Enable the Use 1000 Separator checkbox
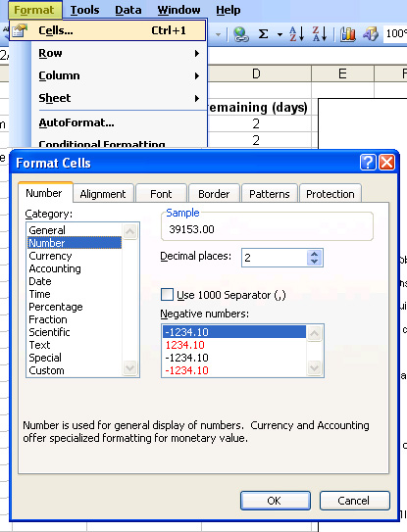 [167, 295]
